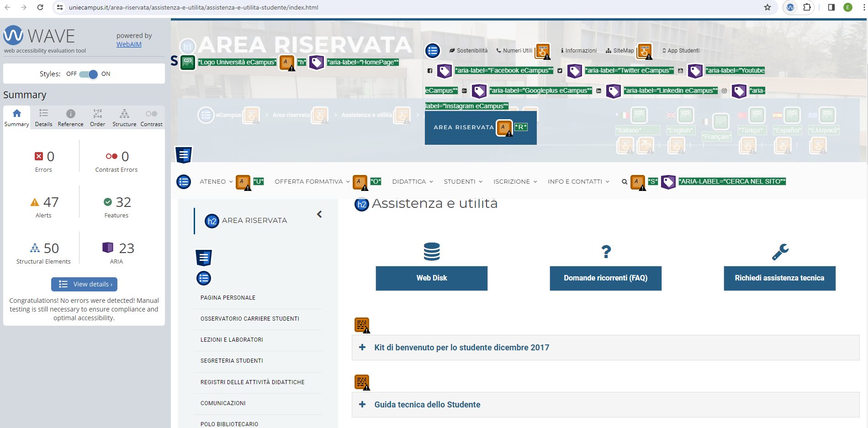The image size is (868, 428).
Task: Expand the ATENEO menu
Action: (x=216, y=182)
